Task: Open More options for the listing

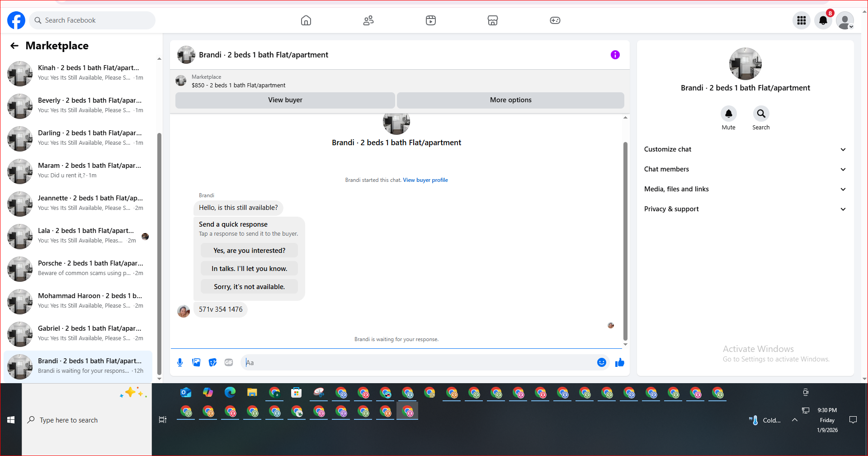Action: point(511,100)
